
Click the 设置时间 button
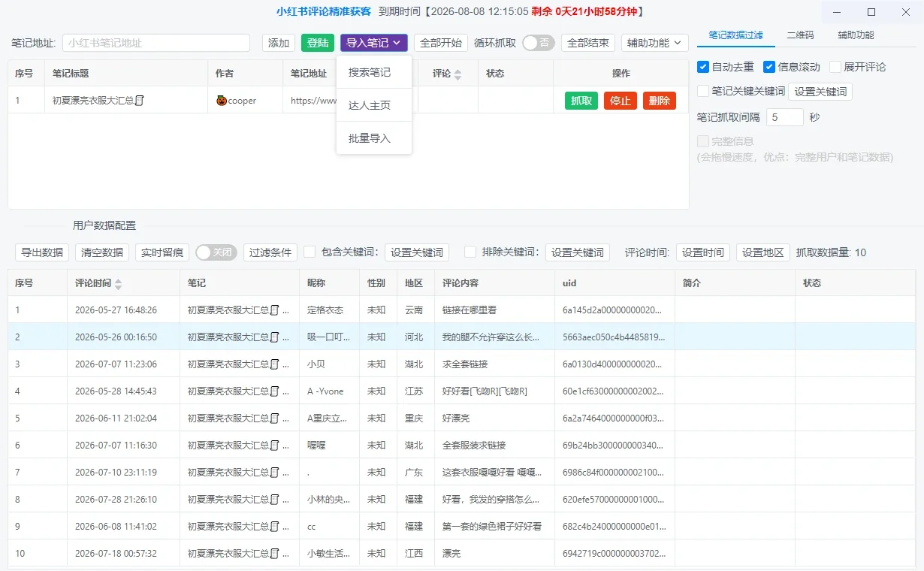pyautogui.click(x=703, y=252)
